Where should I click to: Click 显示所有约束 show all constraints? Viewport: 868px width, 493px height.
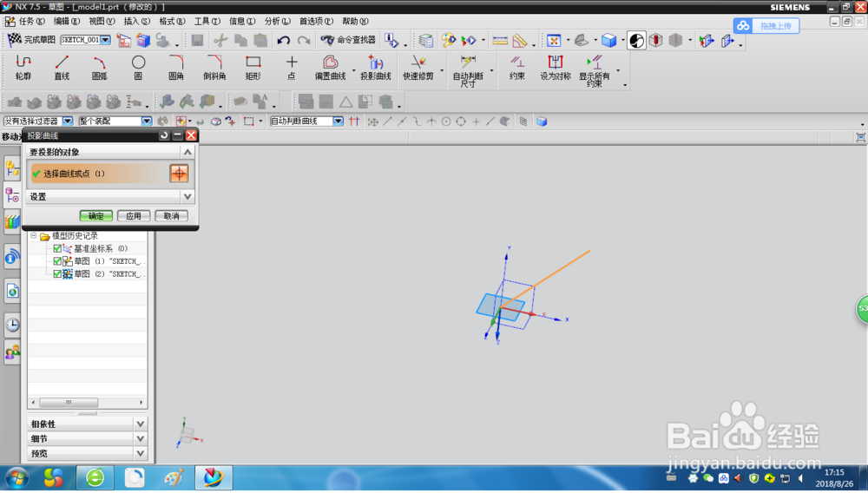595,70
